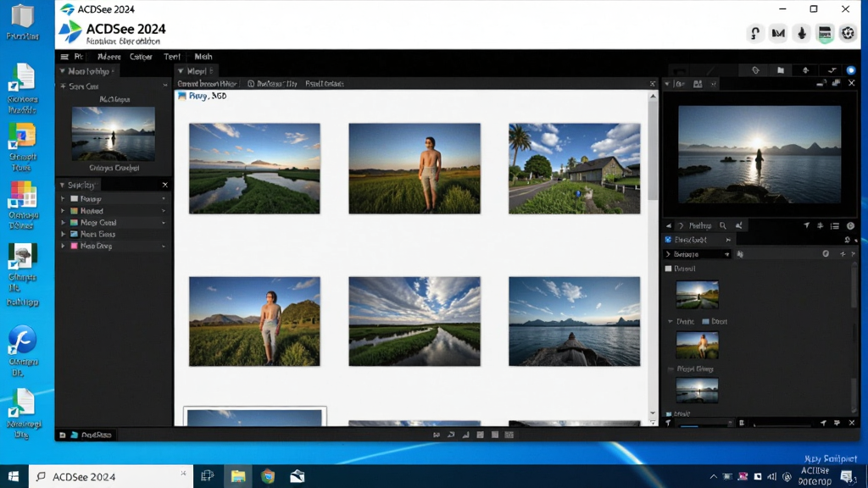Click the crosshair icon beside the list icon
This screenshot has height=488, width=868.
(x=821, y=225)
